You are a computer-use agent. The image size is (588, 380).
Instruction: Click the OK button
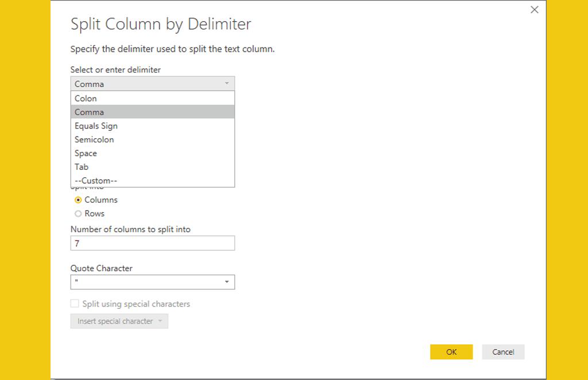click(451, 352)
